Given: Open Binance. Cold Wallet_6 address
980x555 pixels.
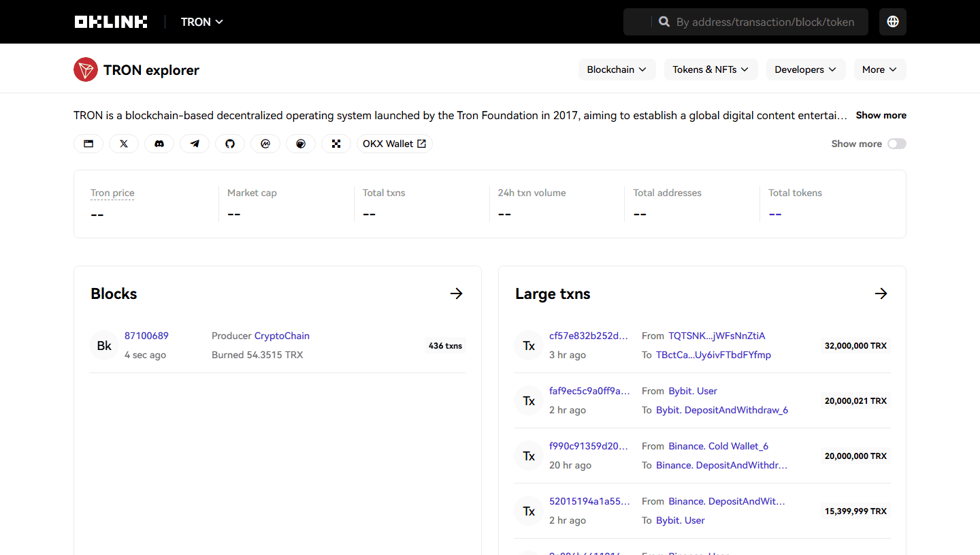Looking at the screenshot, I should pyautogui.click(x=719, y=446).
